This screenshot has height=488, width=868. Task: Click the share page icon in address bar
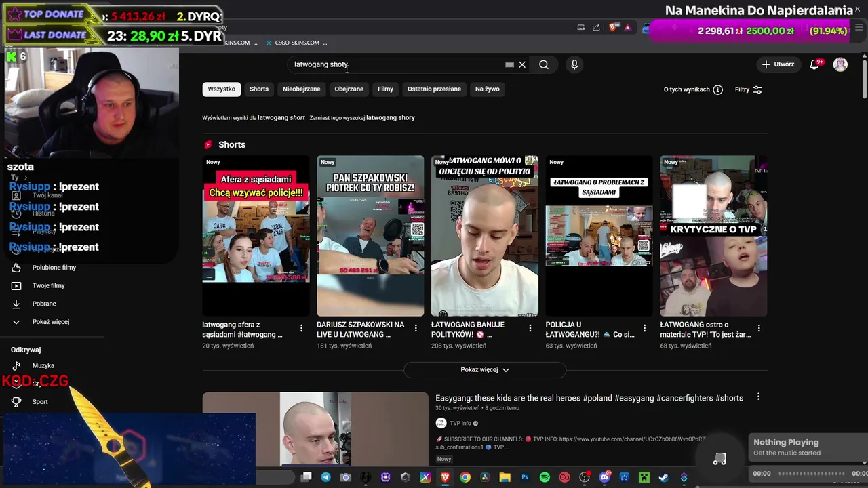click(596, 27)
